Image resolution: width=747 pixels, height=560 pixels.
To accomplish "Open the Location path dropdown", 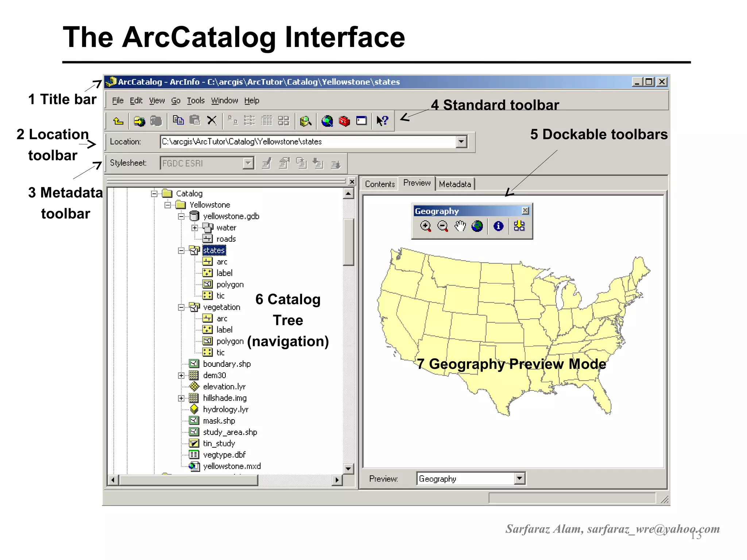I will click(x=461, y=141).
